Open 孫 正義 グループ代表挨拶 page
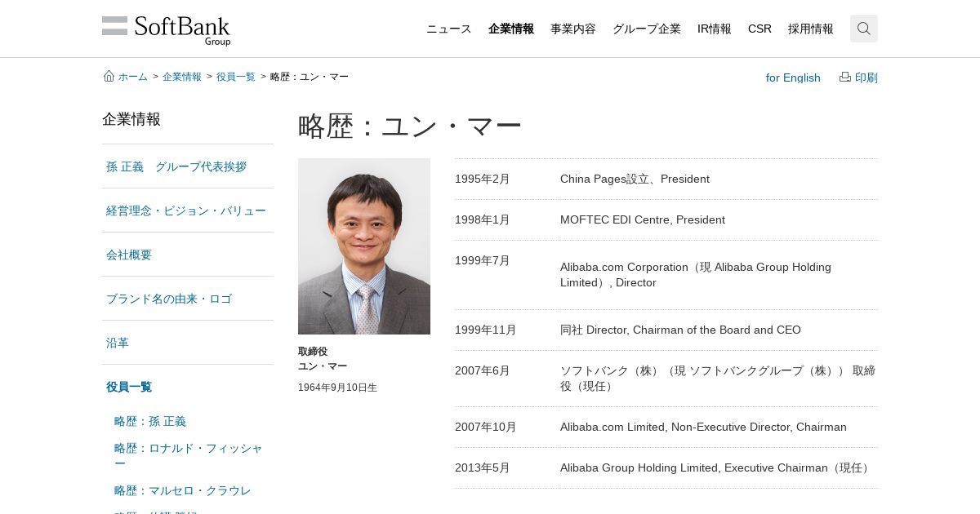Screen dimensions: 980x514 click(176, 166)
